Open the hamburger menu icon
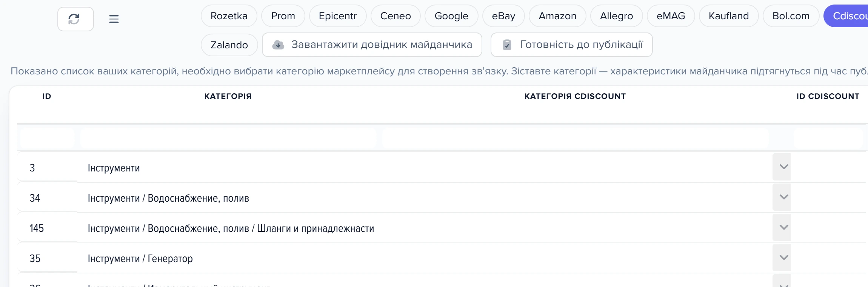This screenshot has width=868, height=287. 114,19
